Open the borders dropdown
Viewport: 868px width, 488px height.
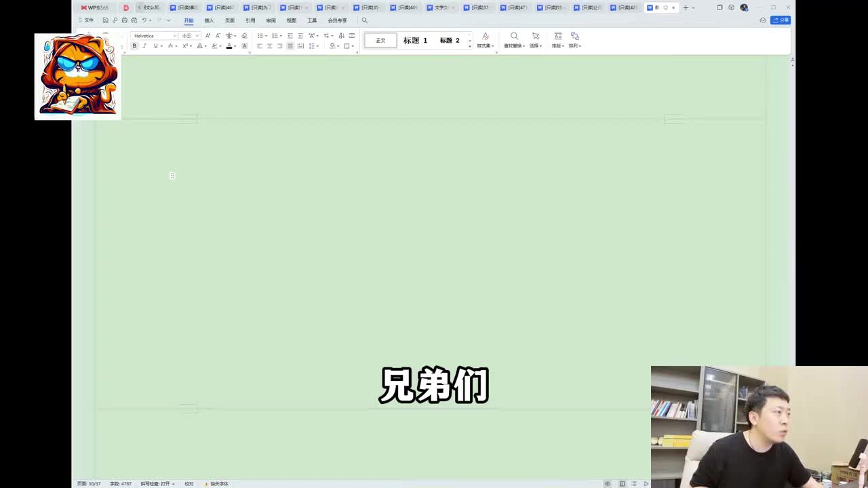[x=349, y=46]
